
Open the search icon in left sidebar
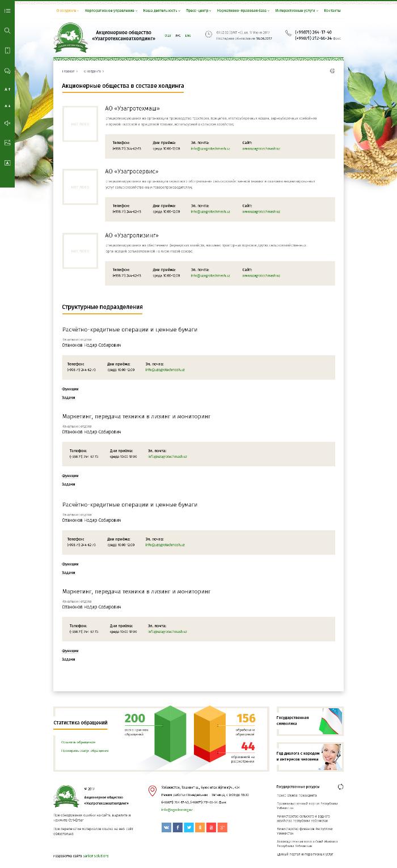[7, 31]
